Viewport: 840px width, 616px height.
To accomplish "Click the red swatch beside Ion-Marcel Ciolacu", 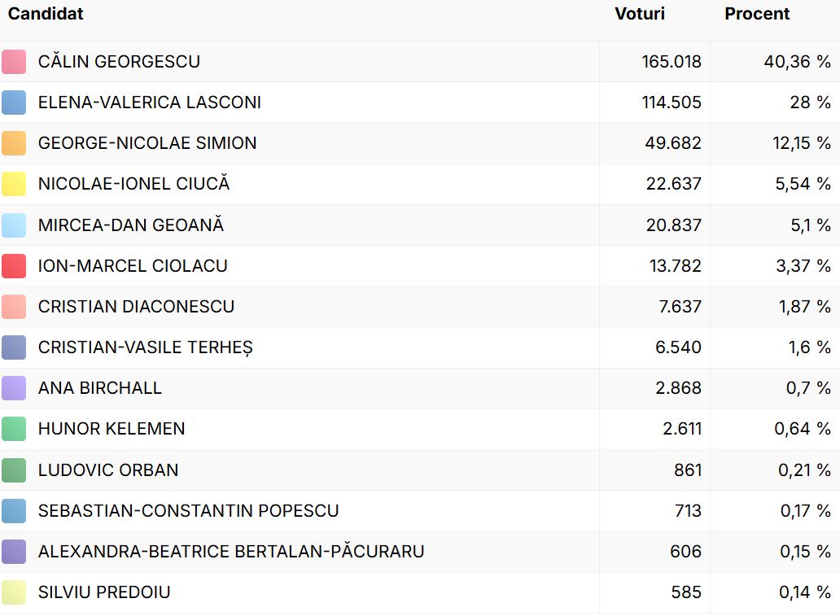I will [14, 265].
